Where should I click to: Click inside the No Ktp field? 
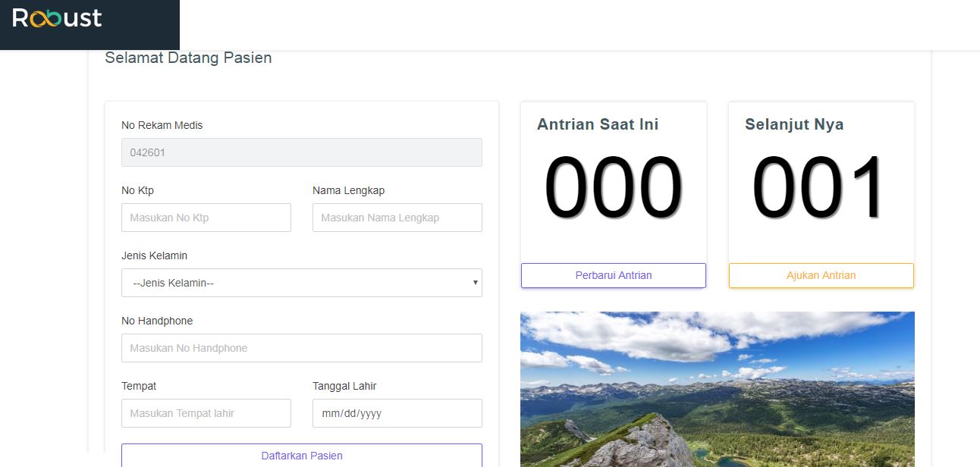coord(206,218)
